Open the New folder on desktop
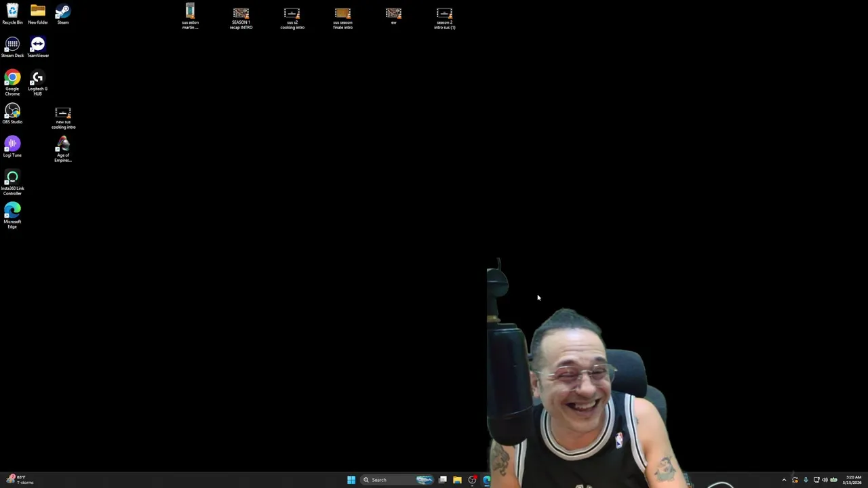The height and width of the screenshot is (488, 868). click(x=38, y=14)
